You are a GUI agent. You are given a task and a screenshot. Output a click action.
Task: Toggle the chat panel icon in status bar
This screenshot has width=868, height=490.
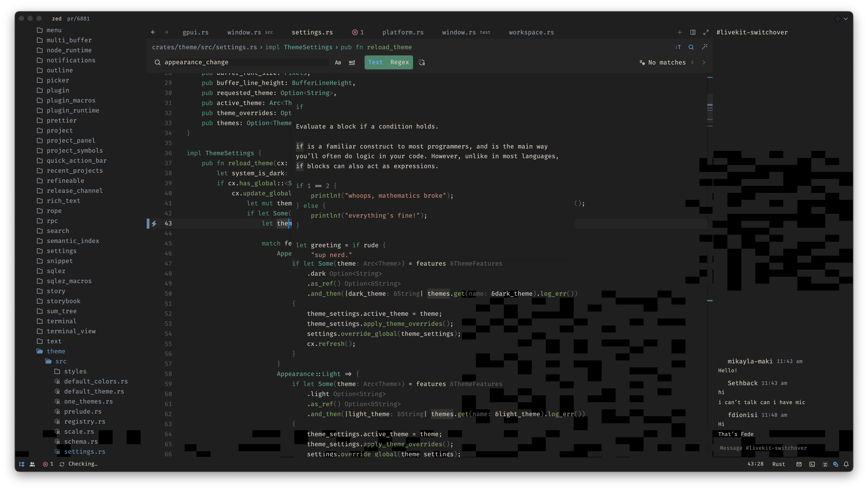tap(835, 464)
